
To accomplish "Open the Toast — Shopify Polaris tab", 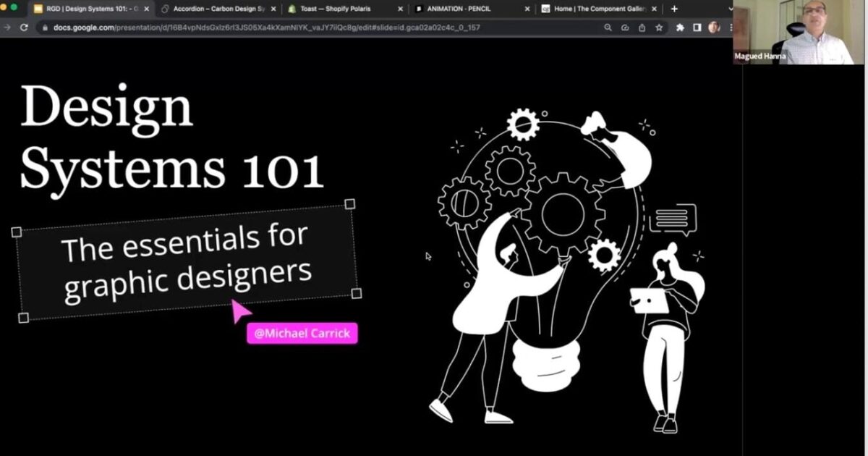I will tap(345, 9).
